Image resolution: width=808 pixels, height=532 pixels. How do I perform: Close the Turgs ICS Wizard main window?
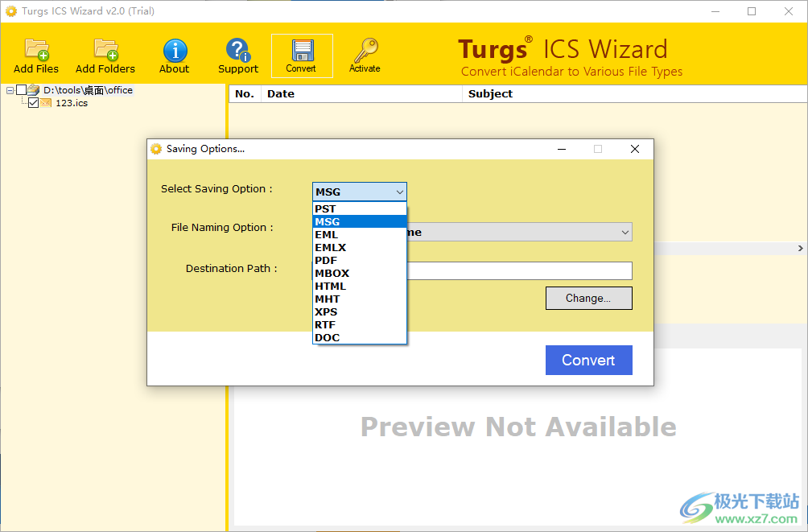[789, 11]
